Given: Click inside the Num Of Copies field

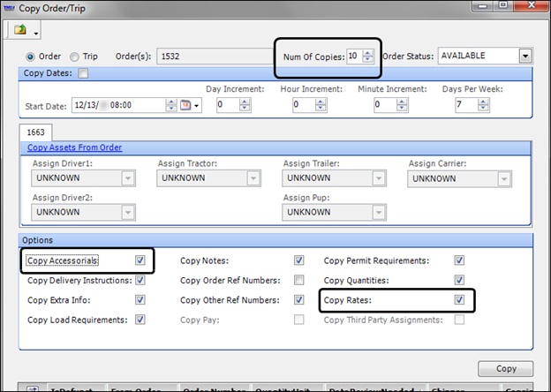Looking at the screenshot, I should click(353, 57).
